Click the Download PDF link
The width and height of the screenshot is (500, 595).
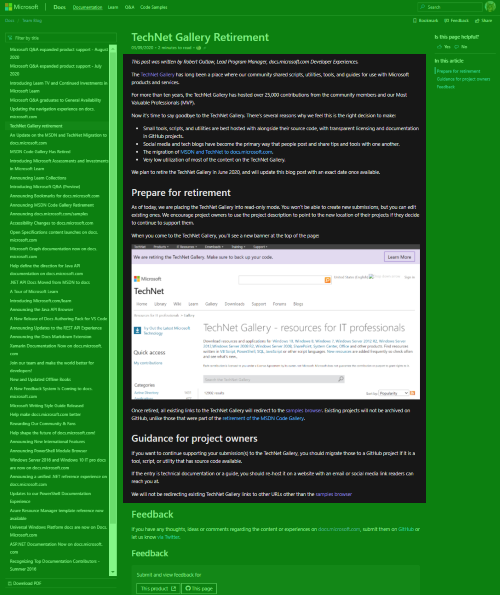pos(24,583)
